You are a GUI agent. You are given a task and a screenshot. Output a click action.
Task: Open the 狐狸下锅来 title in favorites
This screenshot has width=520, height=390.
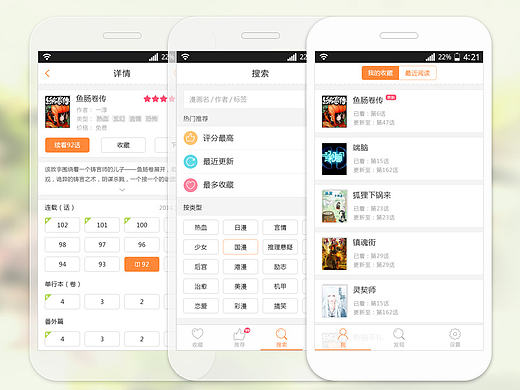pyautogui.click(x=372, y=195)
